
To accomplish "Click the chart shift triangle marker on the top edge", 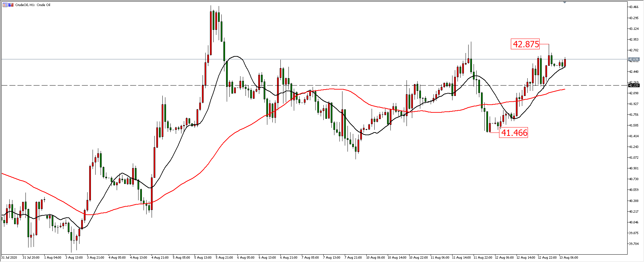I will 565,2.
